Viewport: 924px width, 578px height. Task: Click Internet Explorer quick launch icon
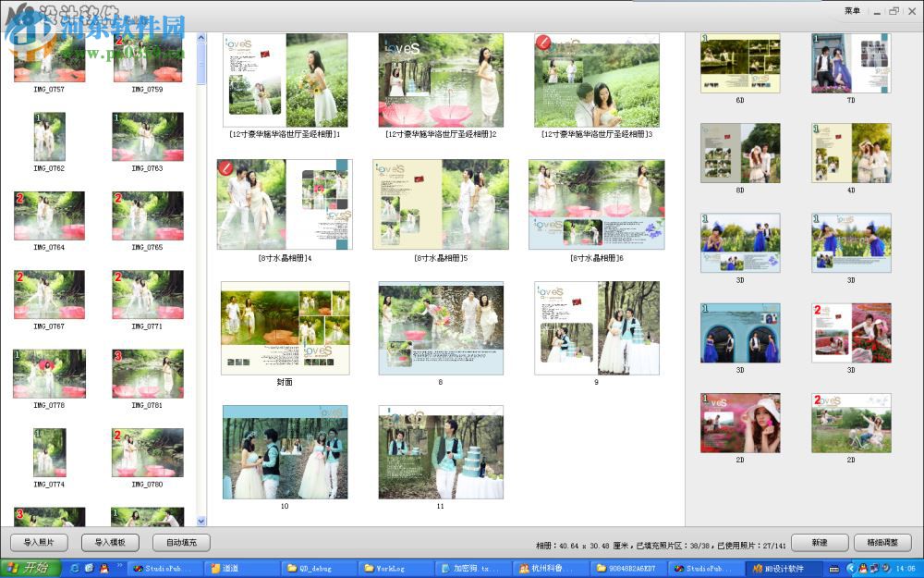point(75,568)
